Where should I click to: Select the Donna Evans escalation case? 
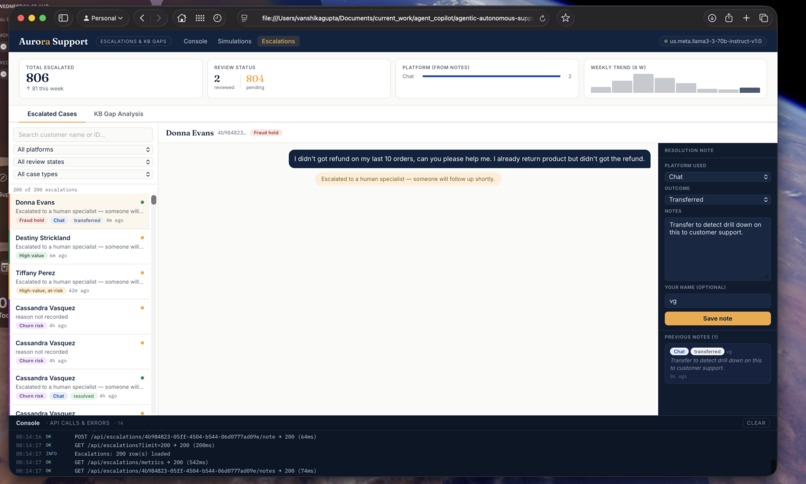click(x=80, y=211)
